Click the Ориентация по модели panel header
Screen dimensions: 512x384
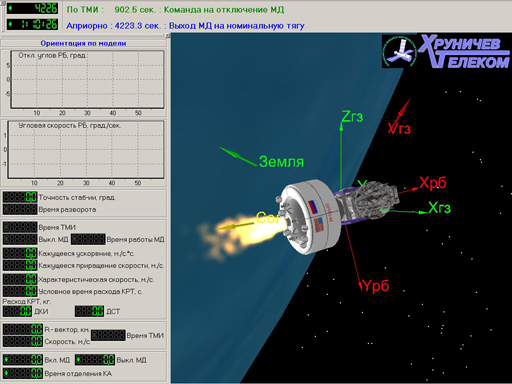click(83, 43)
